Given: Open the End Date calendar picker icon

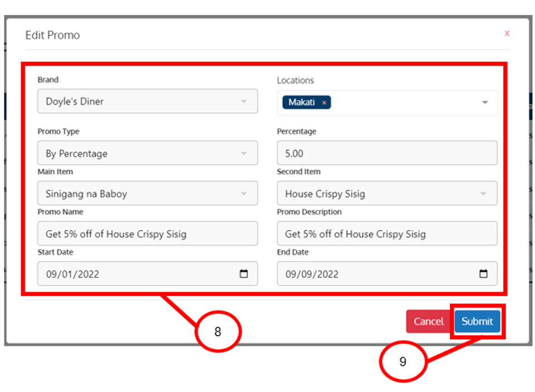Looking at the screenshot, I should coord(483,273).
